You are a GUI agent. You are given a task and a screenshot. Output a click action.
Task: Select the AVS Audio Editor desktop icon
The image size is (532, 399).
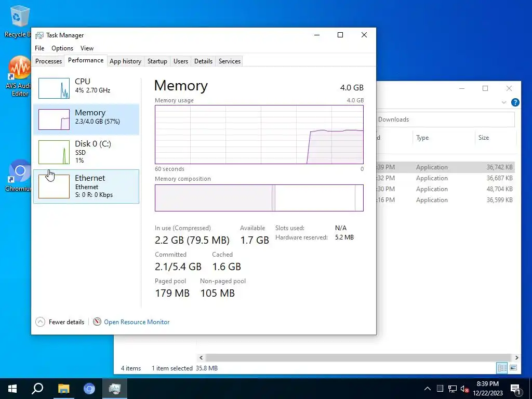coord(19,76)
